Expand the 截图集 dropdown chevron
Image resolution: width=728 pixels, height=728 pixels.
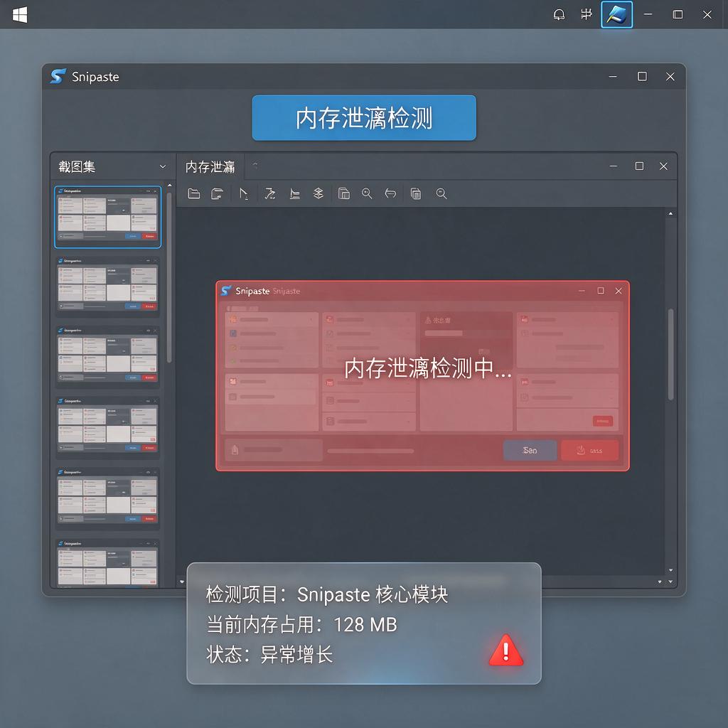[163, 166]
